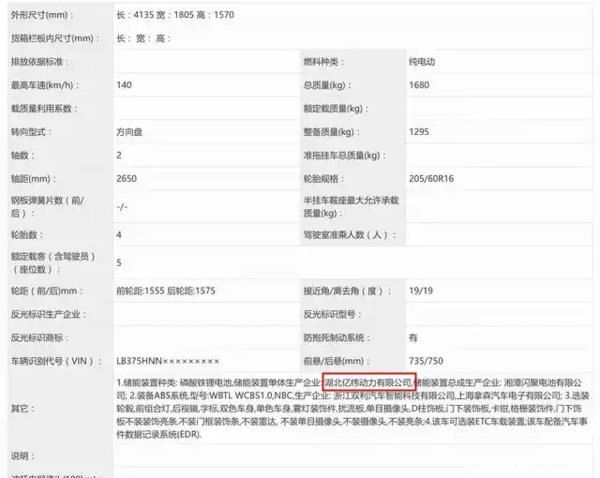Click the curb weight value 1295
Screen dimensions: 600x478
tap(419, 132)
